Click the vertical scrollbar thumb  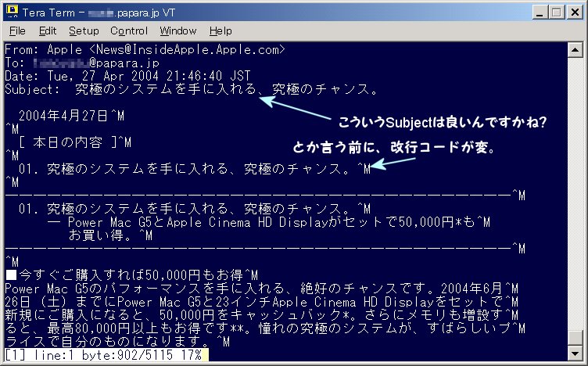click(x=575, y=338)
